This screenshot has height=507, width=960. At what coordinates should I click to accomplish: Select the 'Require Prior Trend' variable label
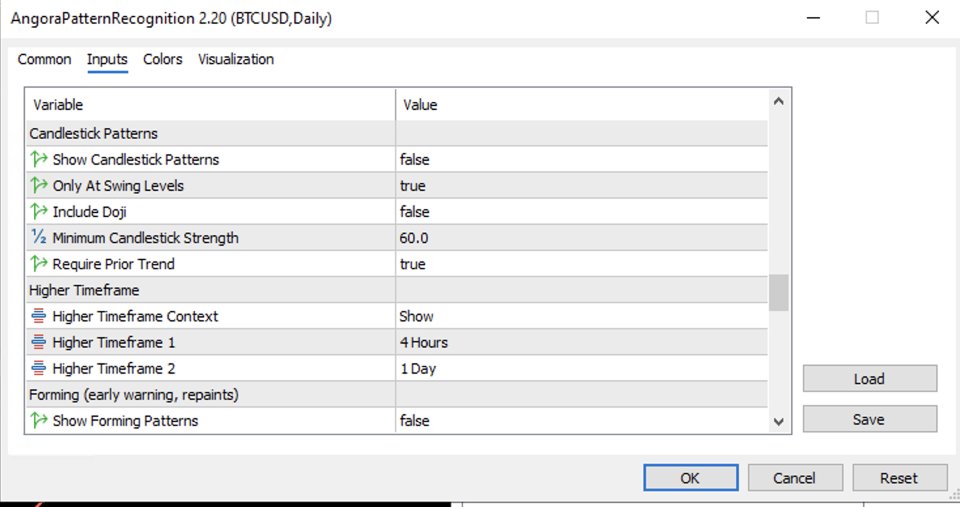pos(114,264)
